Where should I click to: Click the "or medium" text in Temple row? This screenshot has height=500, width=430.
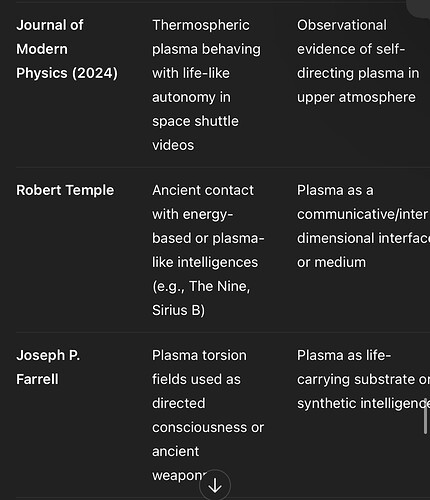(331, 262)
